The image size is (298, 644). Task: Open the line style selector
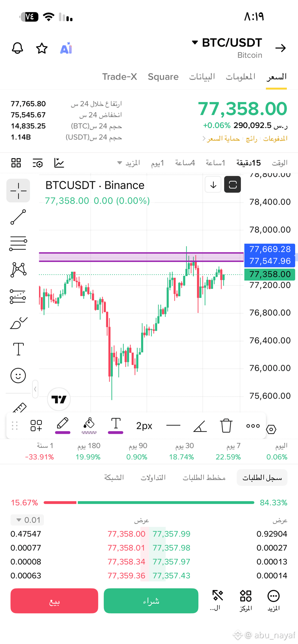tap(173, 426)
